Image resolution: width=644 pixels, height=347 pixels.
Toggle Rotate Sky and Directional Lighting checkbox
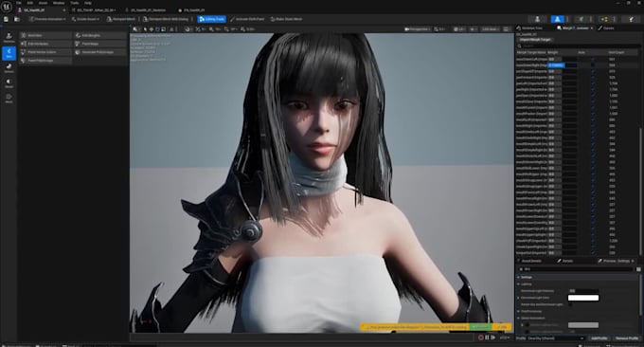pos(570,304)
